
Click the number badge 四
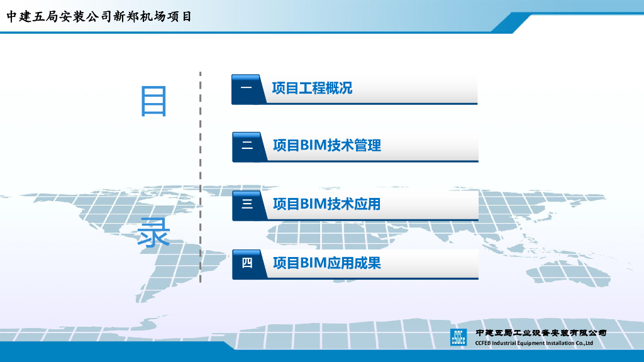click(247, 263)
